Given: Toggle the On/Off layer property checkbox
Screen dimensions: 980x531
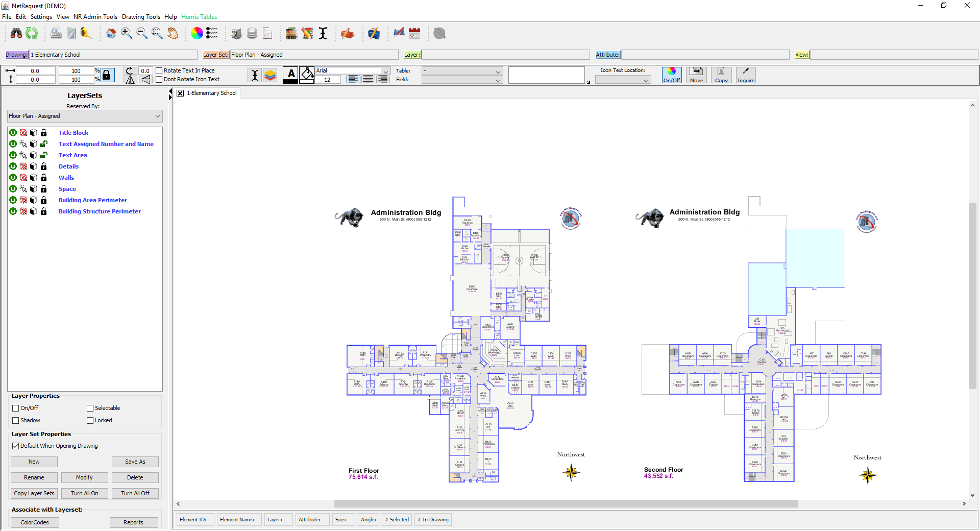Looking at the screenshot, I should [16, 408].
